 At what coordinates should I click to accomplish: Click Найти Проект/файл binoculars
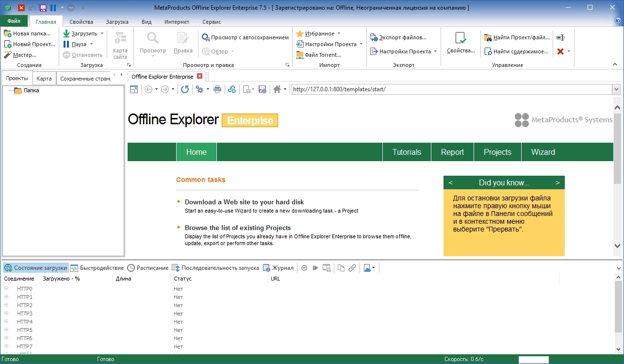[517, 37]
